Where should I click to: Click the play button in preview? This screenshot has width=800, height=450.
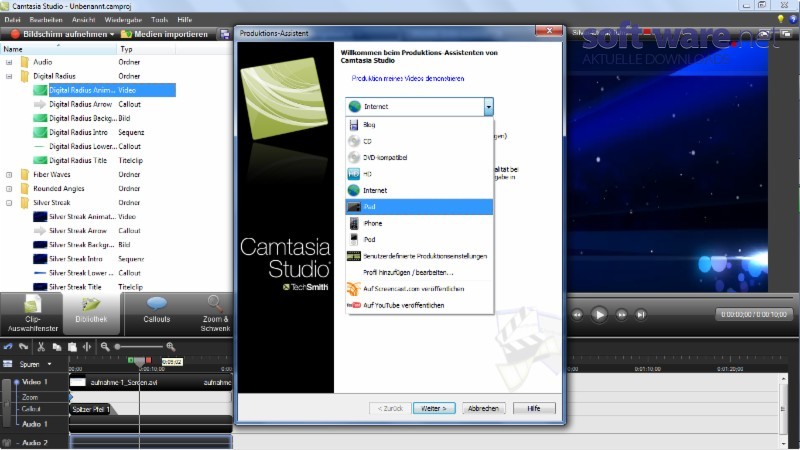(x=599, y=314)
